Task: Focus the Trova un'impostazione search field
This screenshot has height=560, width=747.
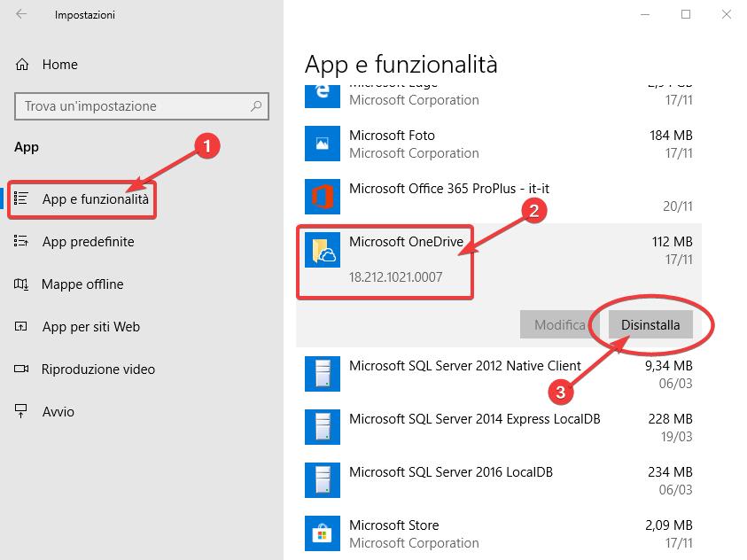Action: click(142, 106)
